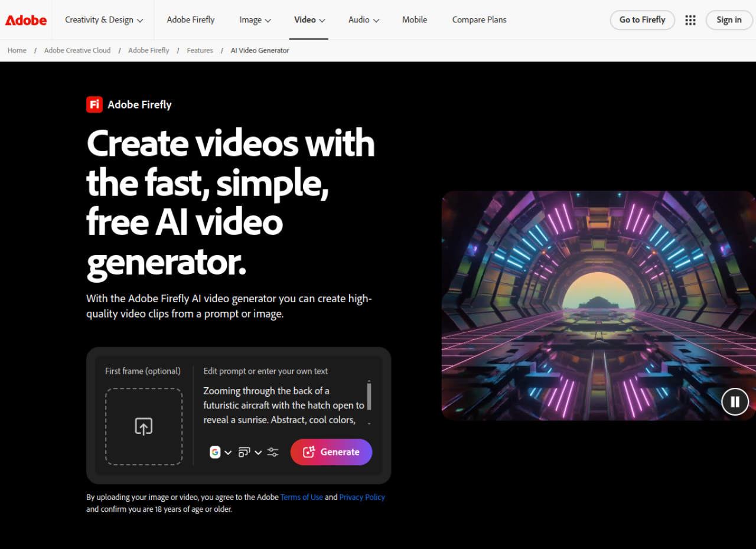Click into the prompt text field

pos(283,406)
